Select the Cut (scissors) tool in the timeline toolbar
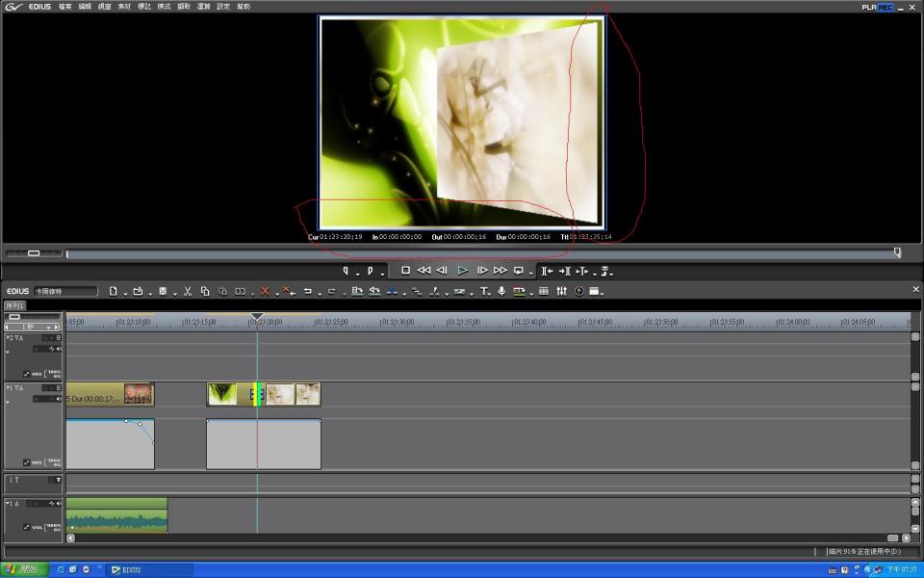Image resolution: width=924 pixels, height=578 pixels. (188, 291)
